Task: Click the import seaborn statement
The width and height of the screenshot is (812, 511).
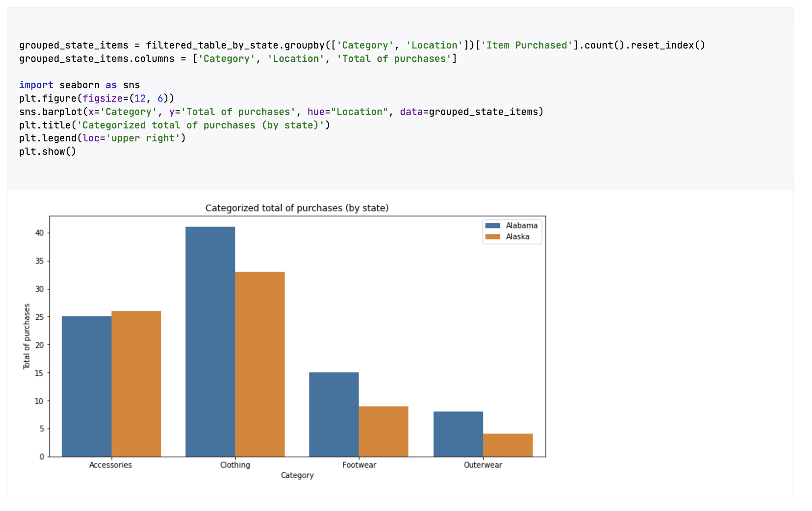Action: (x=79, y=85)
